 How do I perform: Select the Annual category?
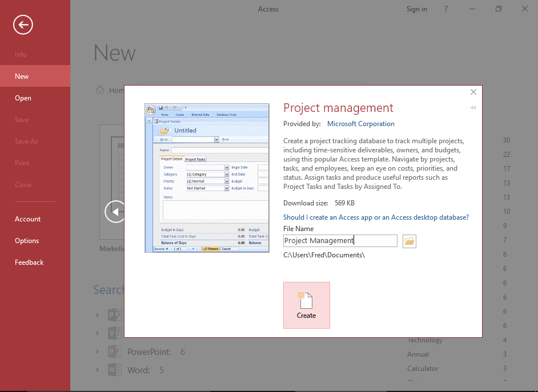pyautogui.click(x=418, y=354)
